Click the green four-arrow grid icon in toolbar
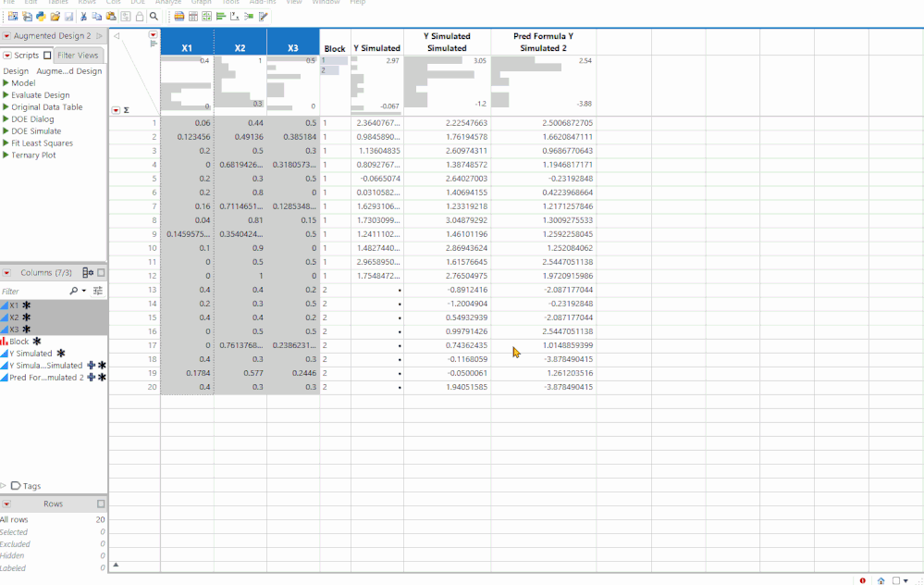The height and width of the screenshot is (585, 924). (x=207, y=17)
